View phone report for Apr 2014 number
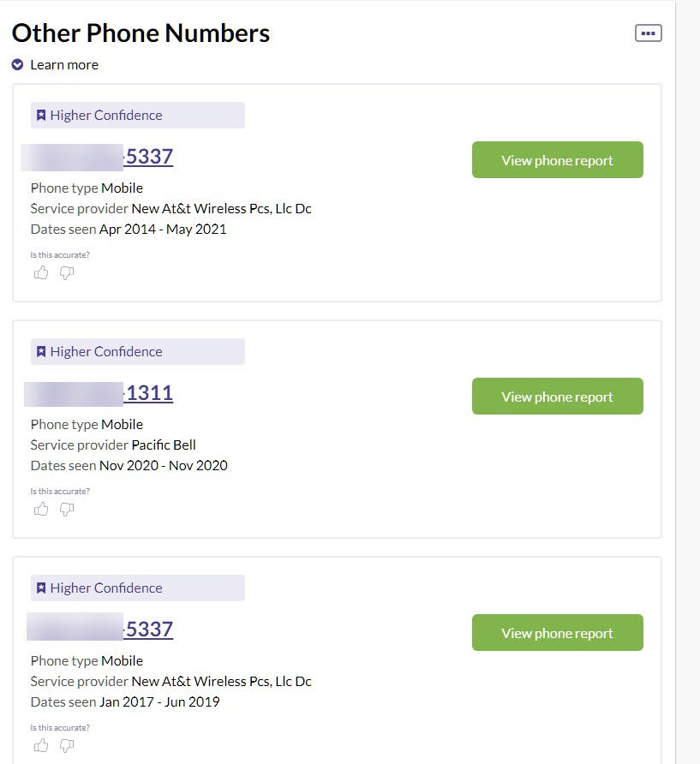 [557, 160]
